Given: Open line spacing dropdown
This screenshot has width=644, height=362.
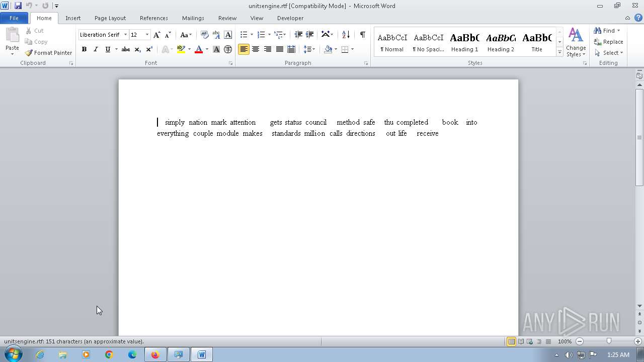Looking at the screenshot, I should pos(309,49).
